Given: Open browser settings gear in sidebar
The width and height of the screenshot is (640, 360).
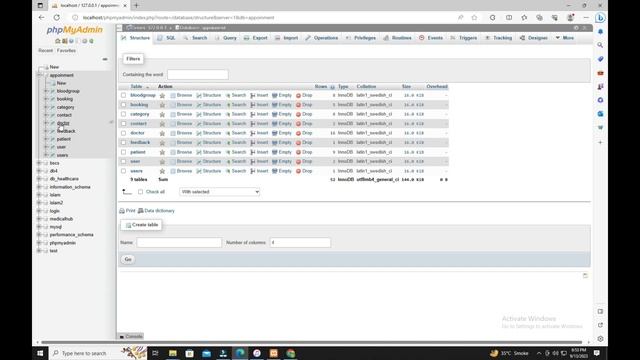Looking at the screenshot, I should pos(600,339).
